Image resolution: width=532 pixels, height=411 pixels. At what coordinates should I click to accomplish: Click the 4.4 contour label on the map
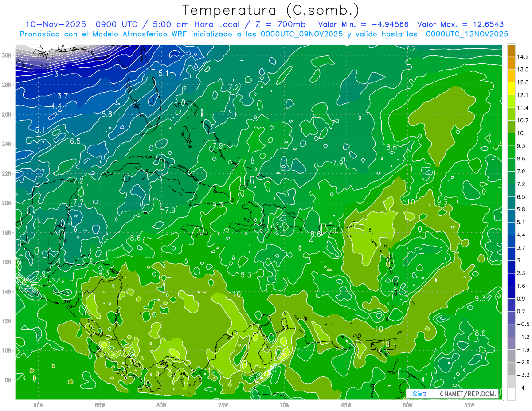56,106
